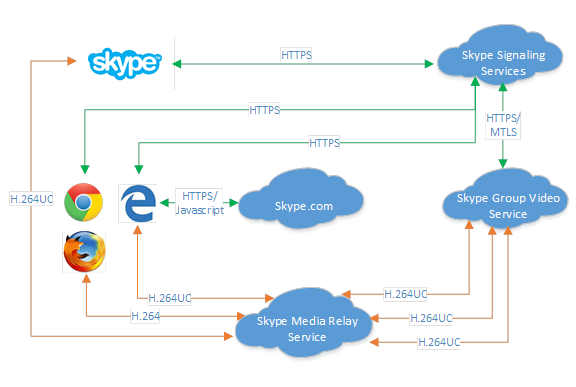Click the middle H.264UC label right of Media Relay
This screenshot has height=387, width=576.
[431, 318]
